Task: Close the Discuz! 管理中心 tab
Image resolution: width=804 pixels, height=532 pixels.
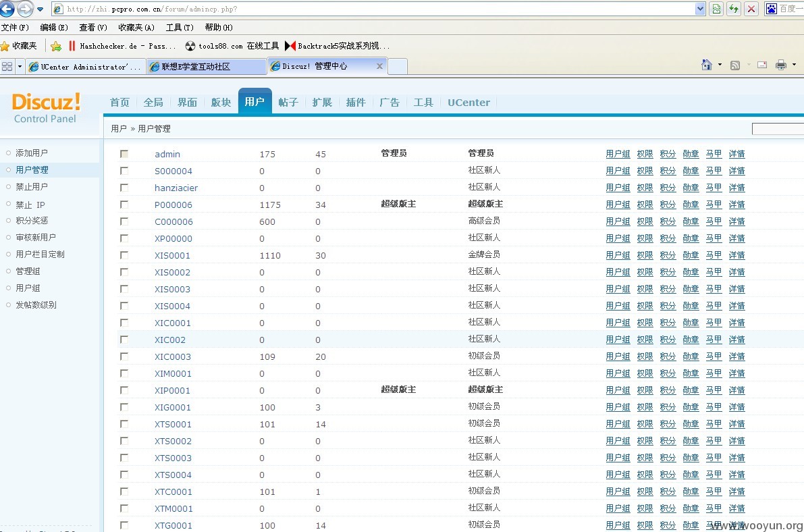Action: [x=379, y=66]
